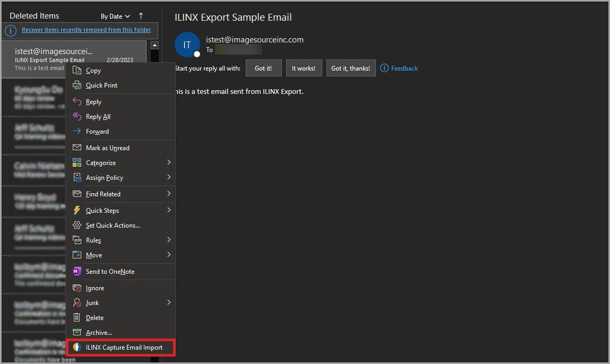610x364 pixels.
Task: Click the info icon beside Recover items
Action: [11, 30]
